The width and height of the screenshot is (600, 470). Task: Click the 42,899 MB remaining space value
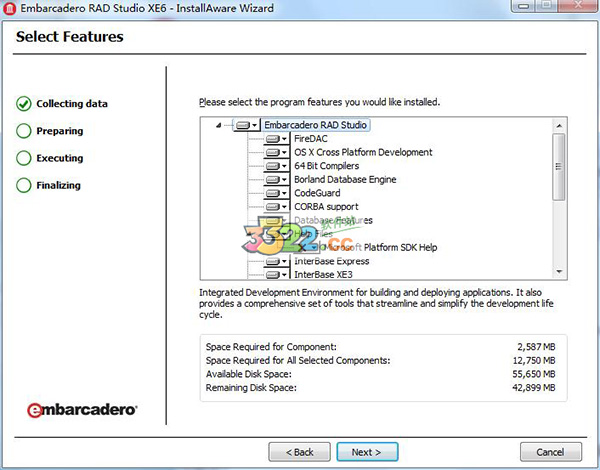tap(534, 388)
